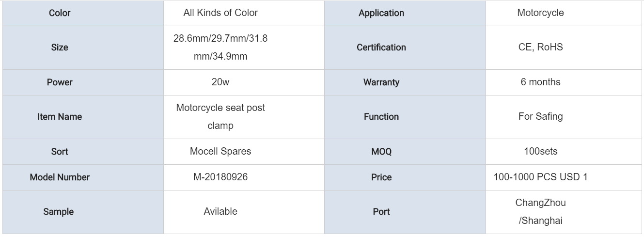The width and height of the screenshot is (644, 237).
Task: Select the 20w power value
Action: [x=220, y=82]
